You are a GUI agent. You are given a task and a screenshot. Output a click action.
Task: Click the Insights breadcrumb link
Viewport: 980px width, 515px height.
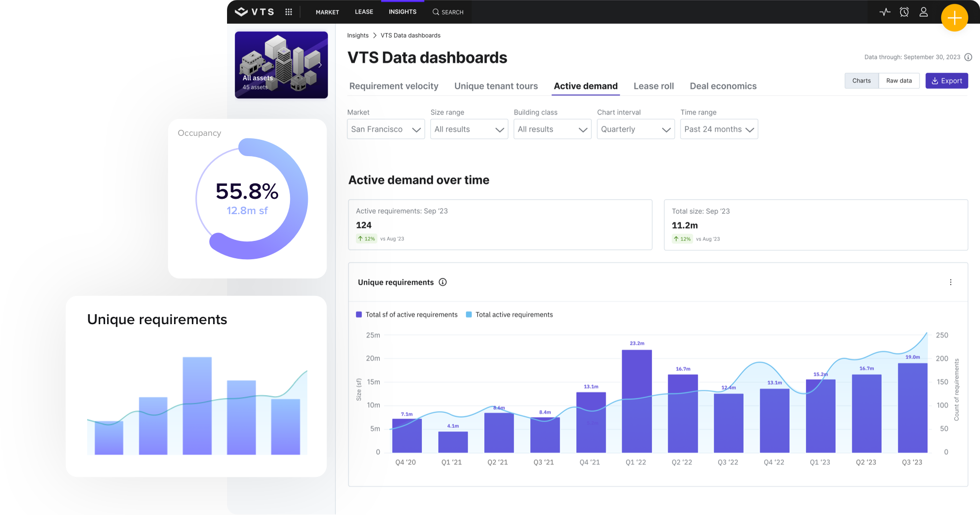pos(357,36)
